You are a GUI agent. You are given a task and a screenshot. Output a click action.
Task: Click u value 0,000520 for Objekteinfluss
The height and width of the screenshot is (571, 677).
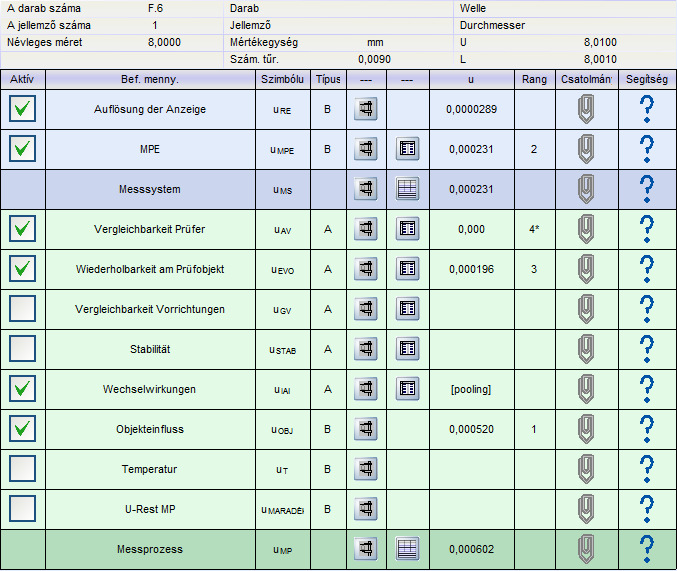click(x=471, y=429)
